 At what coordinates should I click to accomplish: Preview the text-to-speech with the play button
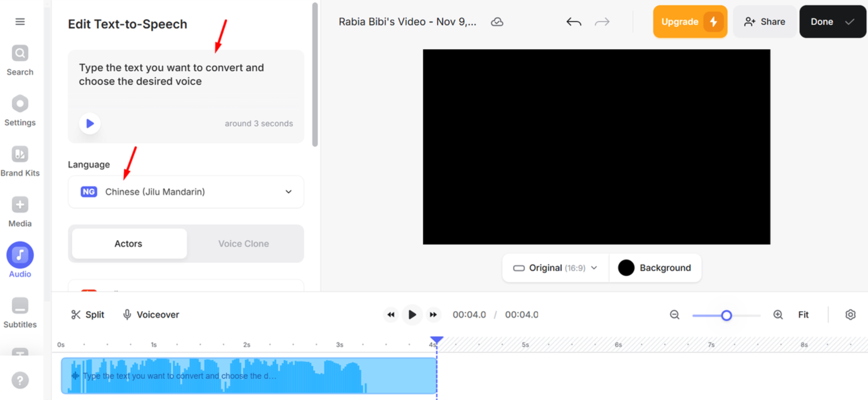[89, 123]
